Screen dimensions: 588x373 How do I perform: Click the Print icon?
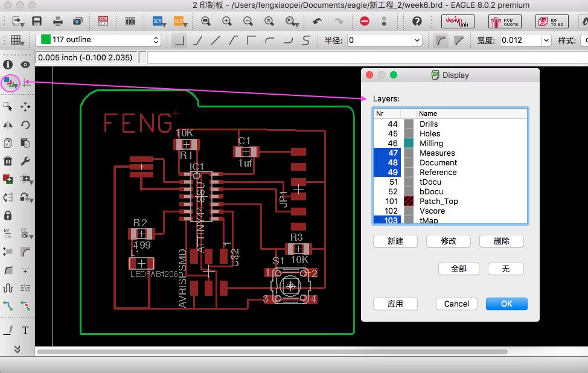[x=58, y=21]
